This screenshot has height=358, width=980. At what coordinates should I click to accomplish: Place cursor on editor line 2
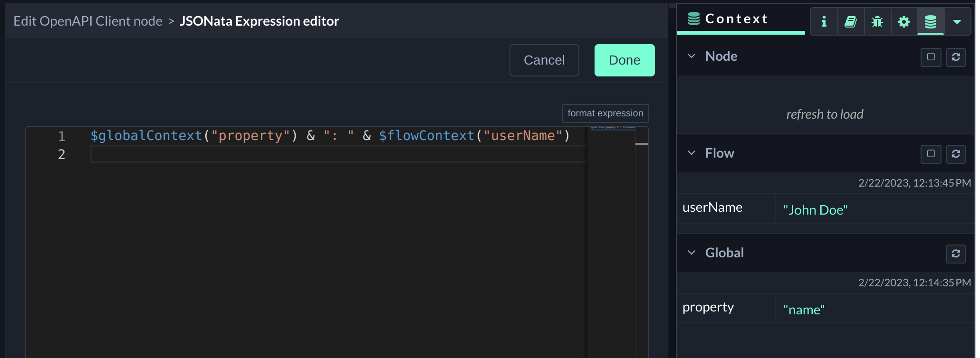point(333,154)
